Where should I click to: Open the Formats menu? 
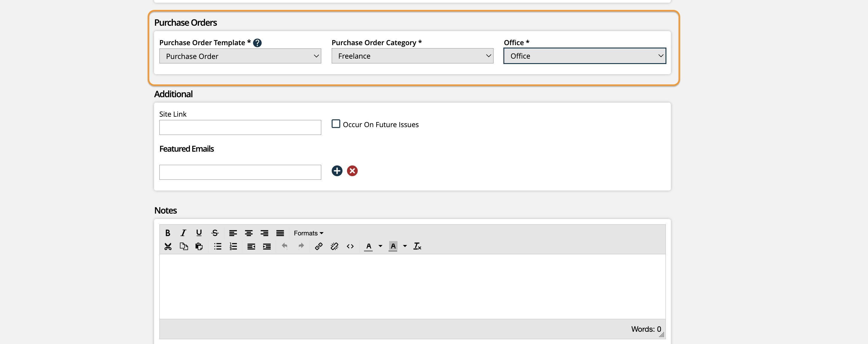click(x=308, y=233)
